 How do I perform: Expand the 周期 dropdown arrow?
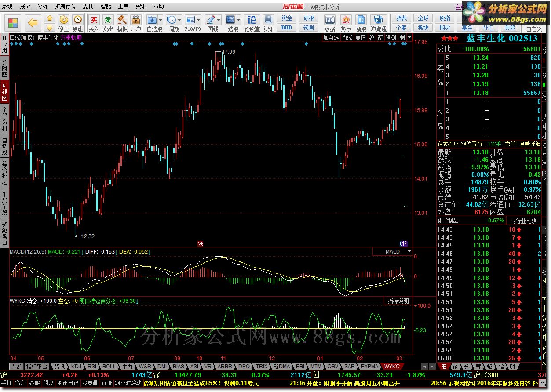[179, 20]
